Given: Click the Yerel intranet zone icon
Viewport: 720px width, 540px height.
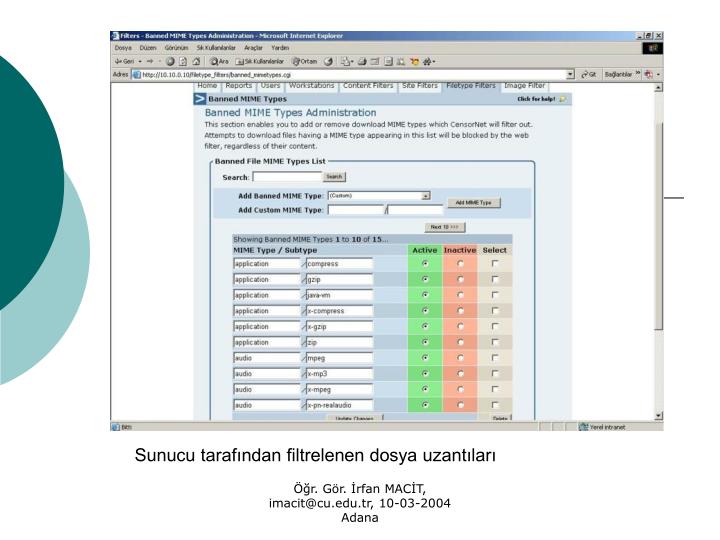Looking at the screenshot, I should tap(584, 427).
